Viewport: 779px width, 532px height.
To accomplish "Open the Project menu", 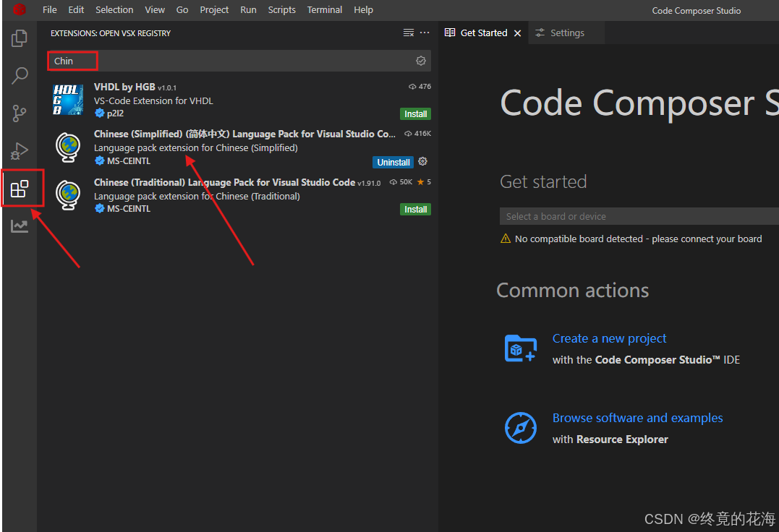I will pos(214,10).
